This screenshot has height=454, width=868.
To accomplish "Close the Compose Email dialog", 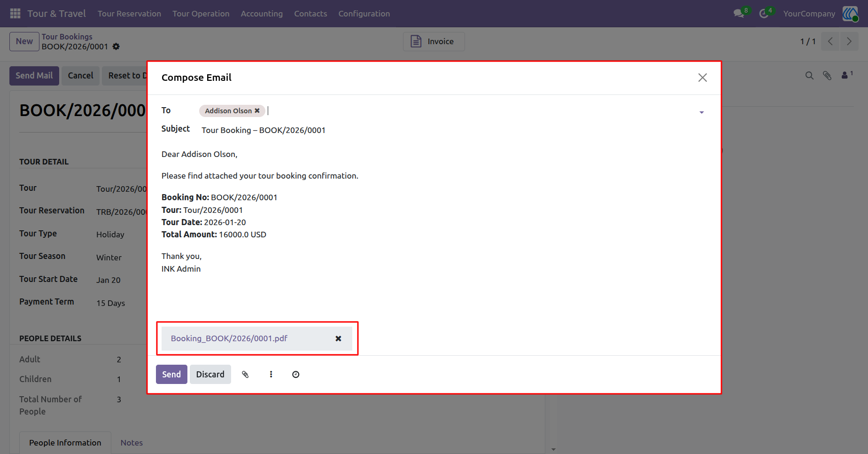I will (702, 78).
